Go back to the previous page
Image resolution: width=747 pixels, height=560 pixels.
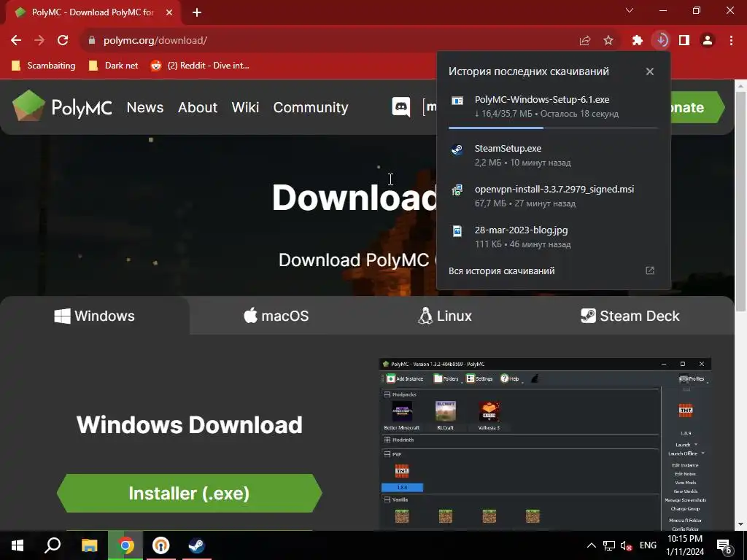click(x=16, y=41)
